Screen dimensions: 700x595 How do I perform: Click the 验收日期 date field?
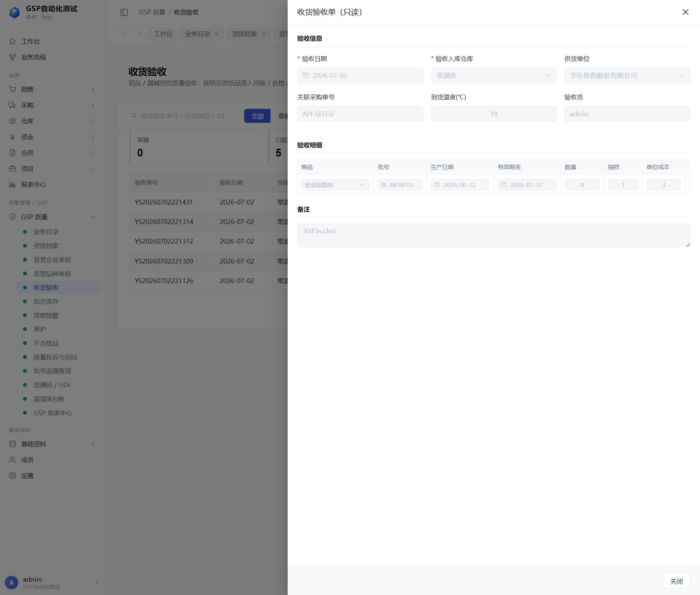click(360, 75)
